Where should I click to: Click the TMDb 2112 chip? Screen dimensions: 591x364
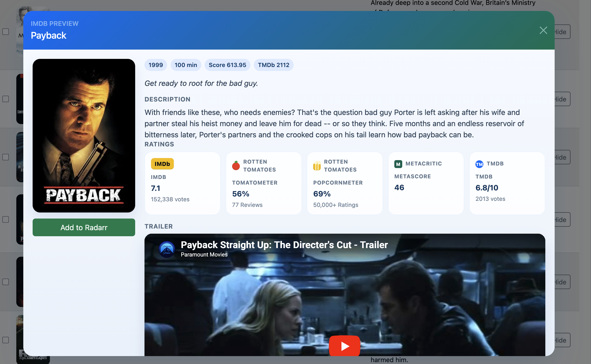[x=274, y=65]
